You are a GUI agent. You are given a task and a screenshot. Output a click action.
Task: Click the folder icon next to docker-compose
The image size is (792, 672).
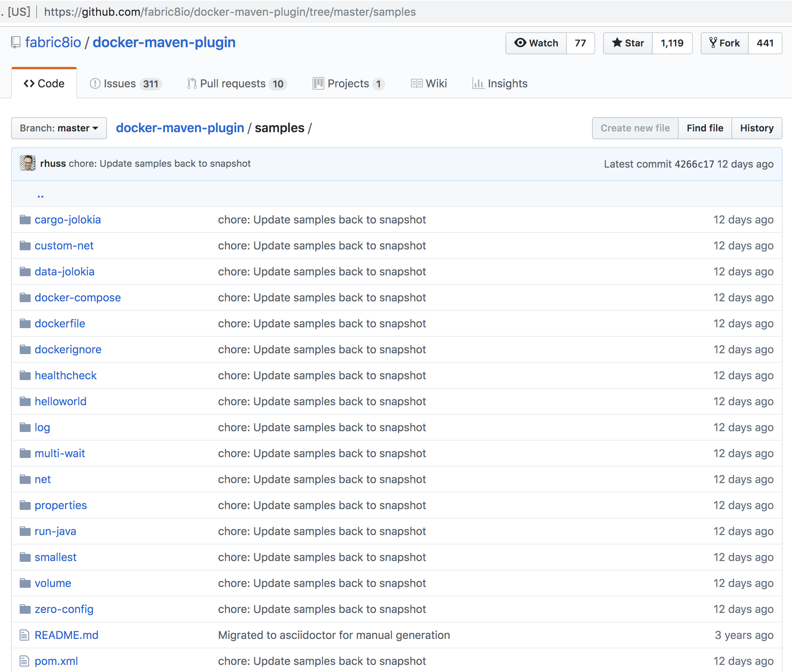tap(25, 297)
